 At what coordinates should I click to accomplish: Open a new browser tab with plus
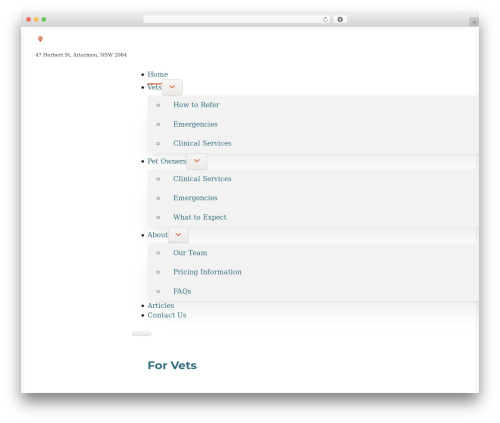point(474,22)
